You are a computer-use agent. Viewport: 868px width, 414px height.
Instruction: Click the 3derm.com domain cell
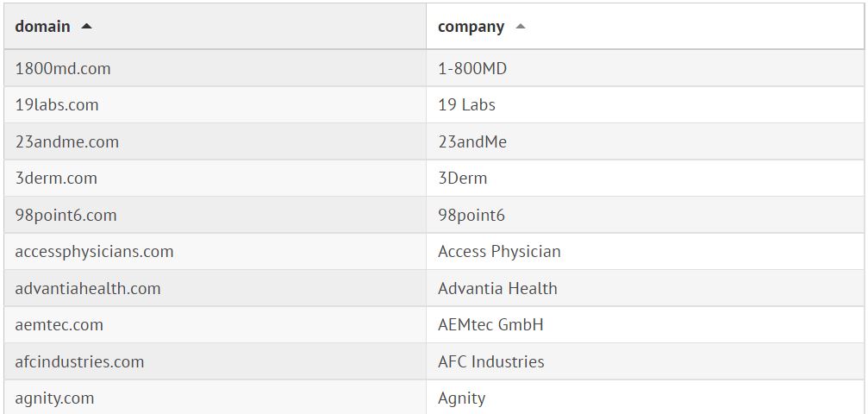56,179
